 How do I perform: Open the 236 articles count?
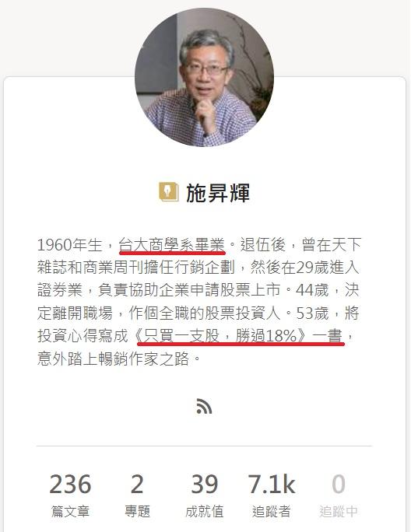pos(70,484)
